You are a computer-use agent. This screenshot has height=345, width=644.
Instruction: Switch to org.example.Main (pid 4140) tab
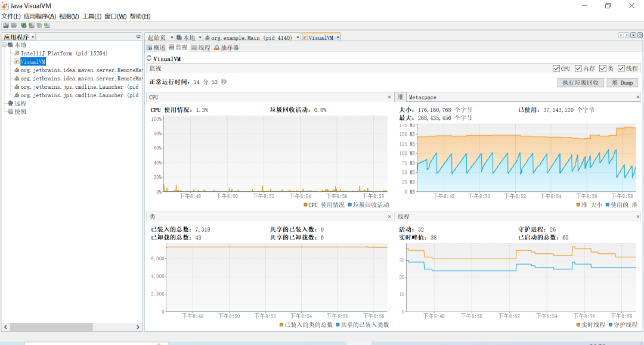(252, 38)
